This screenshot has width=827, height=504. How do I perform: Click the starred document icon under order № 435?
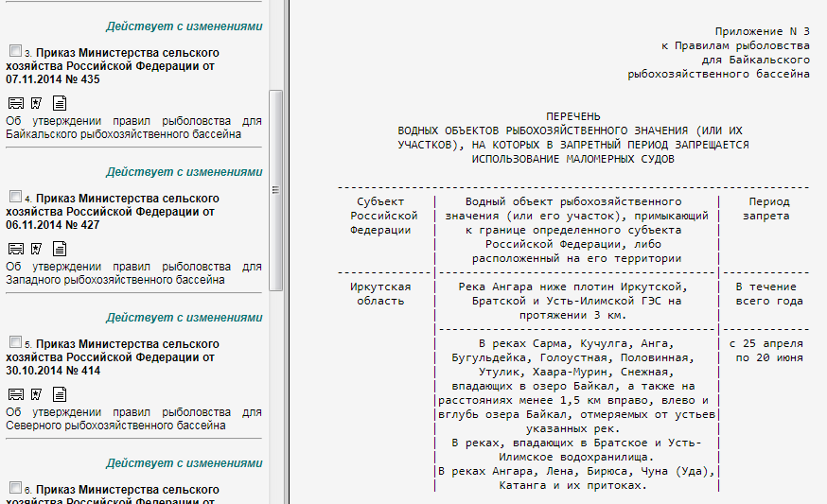coord(37,102)
